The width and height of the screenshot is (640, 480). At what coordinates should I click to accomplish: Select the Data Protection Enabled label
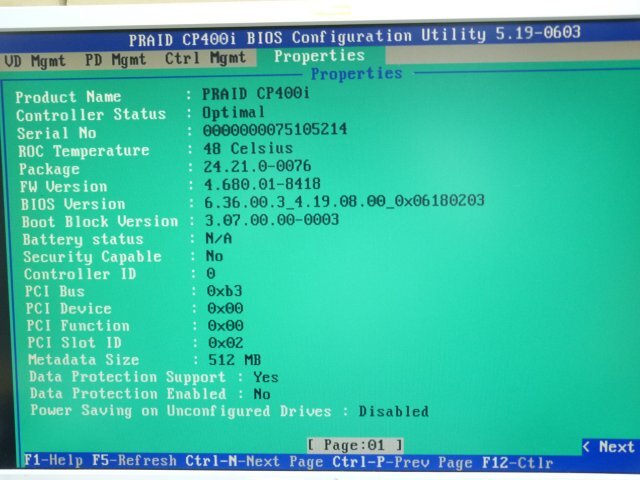point(128,393)
